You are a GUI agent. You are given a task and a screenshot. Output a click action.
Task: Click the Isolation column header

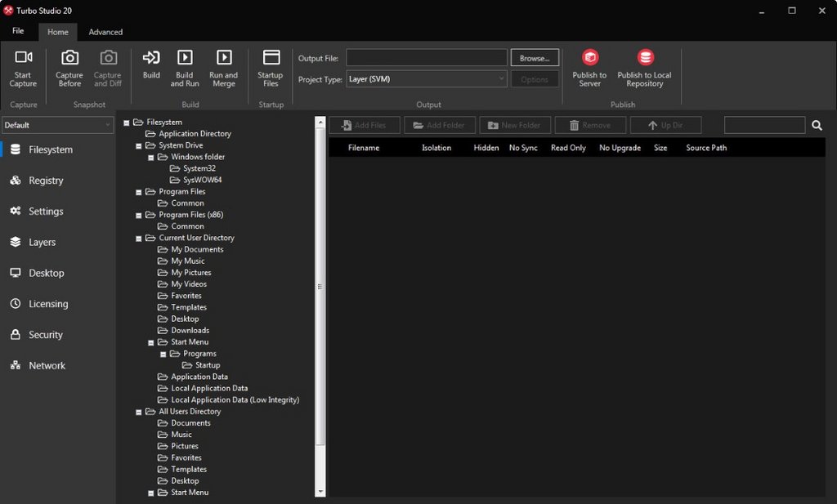(x=436, y=148)
